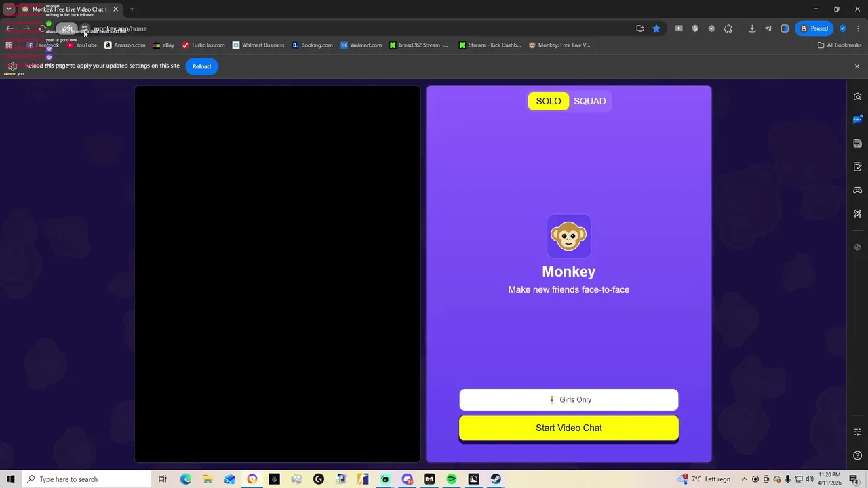Open Discord from the taskbar
The image size is (868, 488).
[x=408, y=479]
